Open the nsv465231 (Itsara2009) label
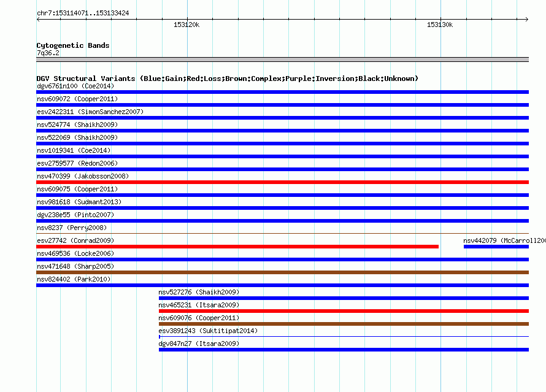 (199, 305)
